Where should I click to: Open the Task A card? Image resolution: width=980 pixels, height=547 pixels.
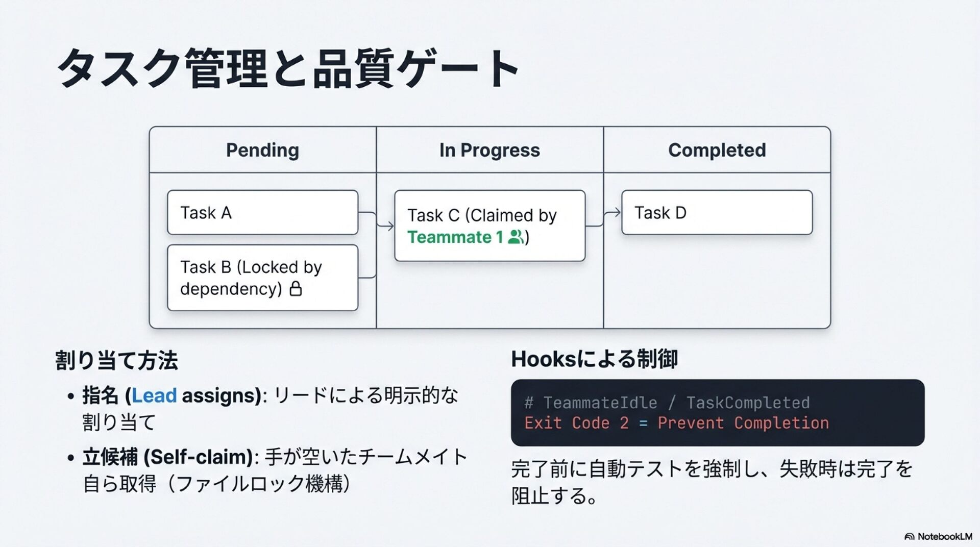(262, 213)
